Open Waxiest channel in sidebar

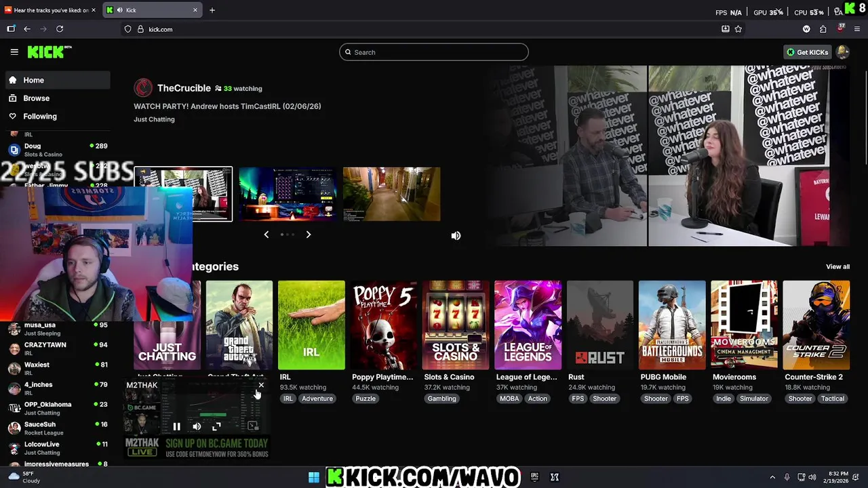[58, 368]
